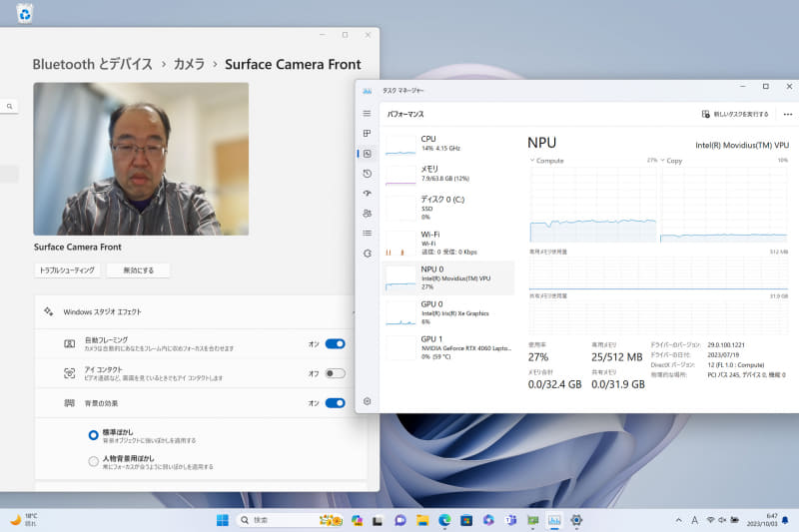Select ディスク 0 (C:) in performance list
The image size is (799, 532).
coord(448,208)
